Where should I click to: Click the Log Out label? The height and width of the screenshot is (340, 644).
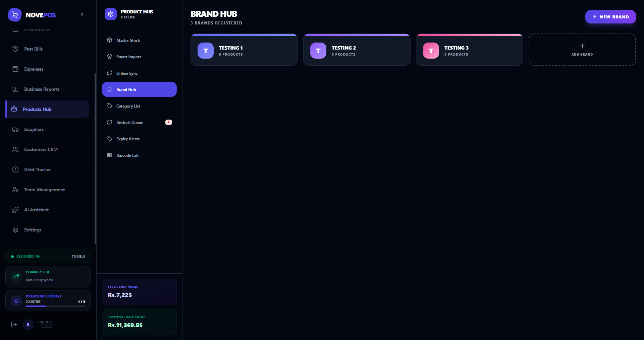click(x=45, y=322)
